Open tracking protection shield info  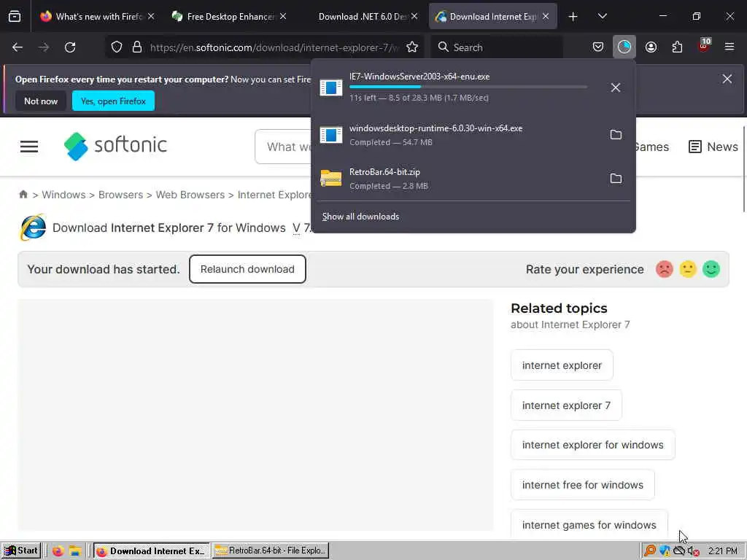click(x=117, y=47)
